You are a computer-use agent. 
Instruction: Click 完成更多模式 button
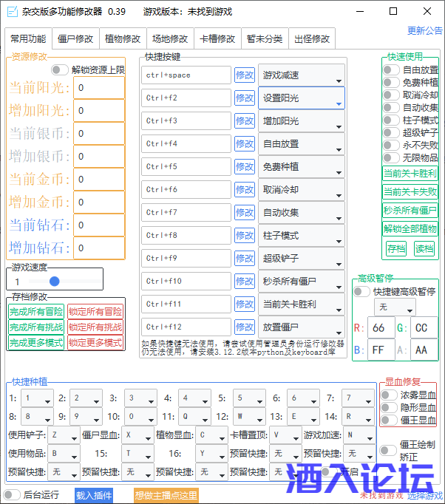point(36,343)
